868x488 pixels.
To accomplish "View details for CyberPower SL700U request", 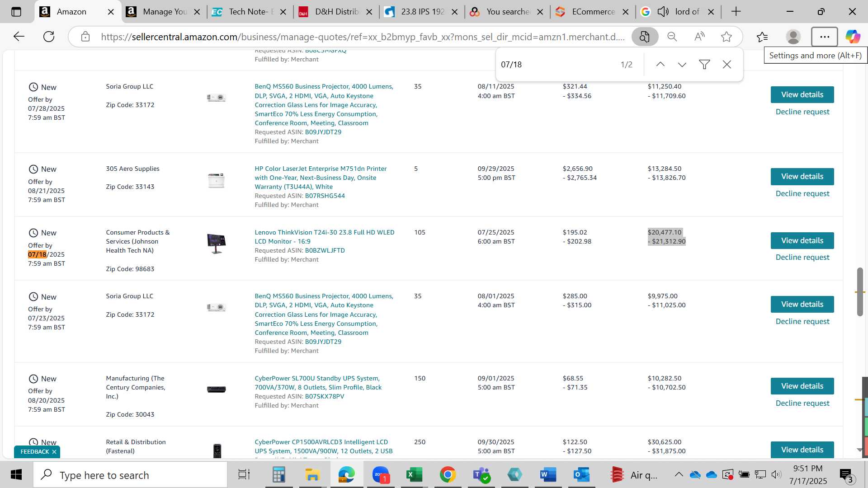I will pos(802,386).
